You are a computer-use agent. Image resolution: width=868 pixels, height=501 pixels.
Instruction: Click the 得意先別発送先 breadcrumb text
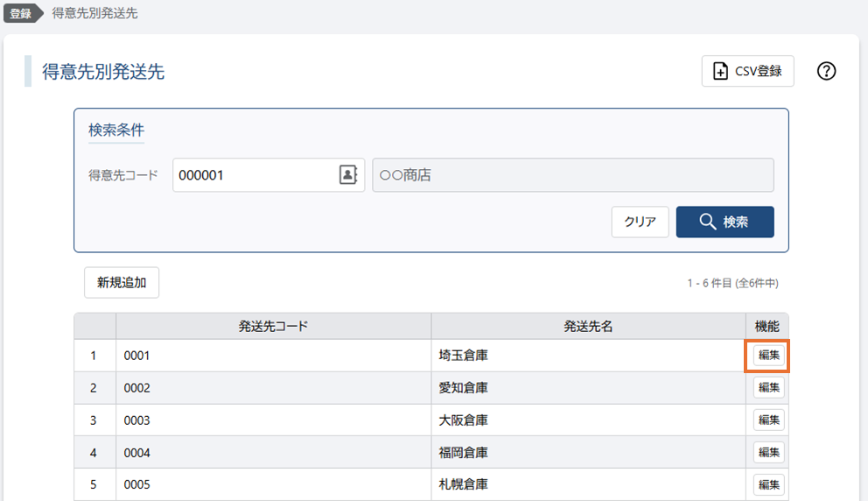[x=94, y=13]
